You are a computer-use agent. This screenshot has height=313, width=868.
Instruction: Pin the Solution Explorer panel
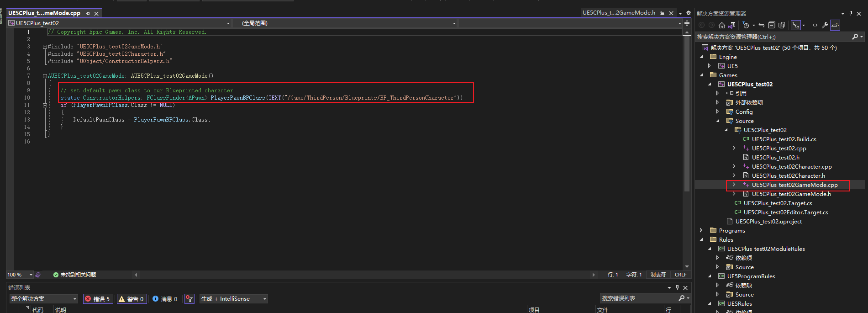851,13
